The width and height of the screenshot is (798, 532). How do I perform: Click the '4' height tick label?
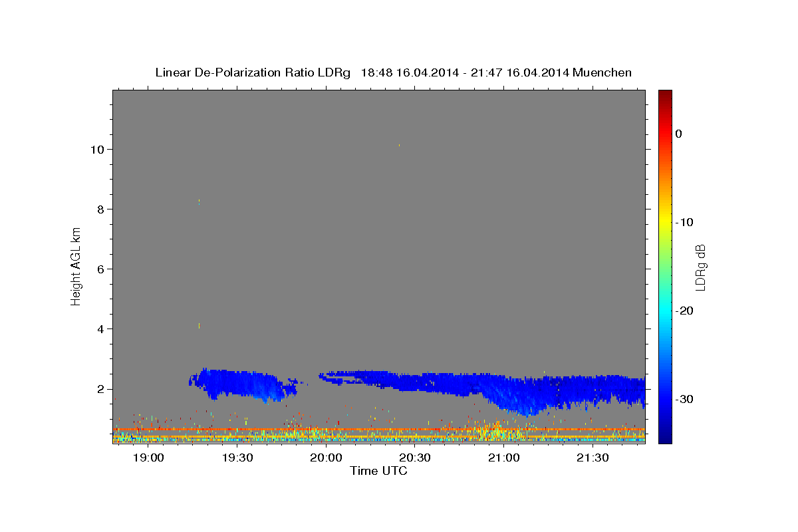pos(100,329)
